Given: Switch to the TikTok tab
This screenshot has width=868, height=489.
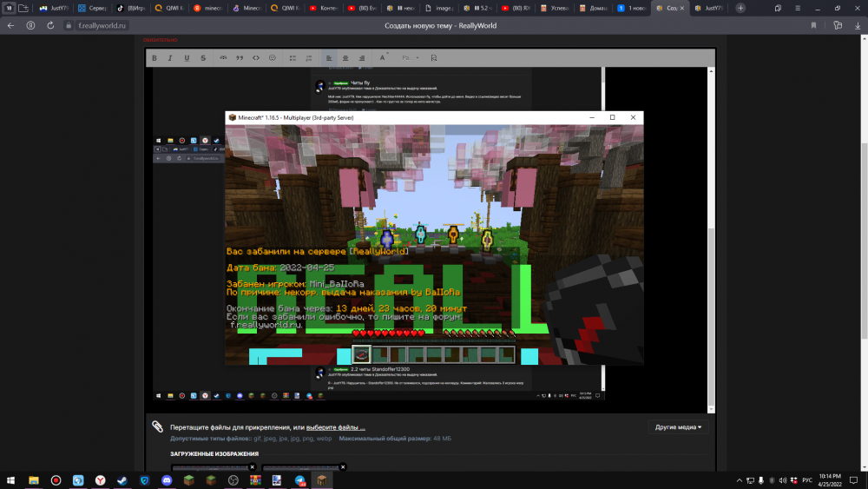Looking at the screenshot, I should click(131, 9).
